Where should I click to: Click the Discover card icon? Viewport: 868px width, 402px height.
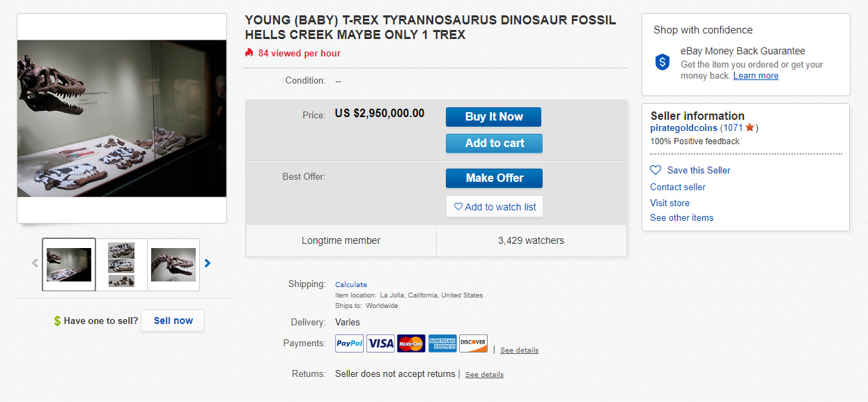coord(473,343)
